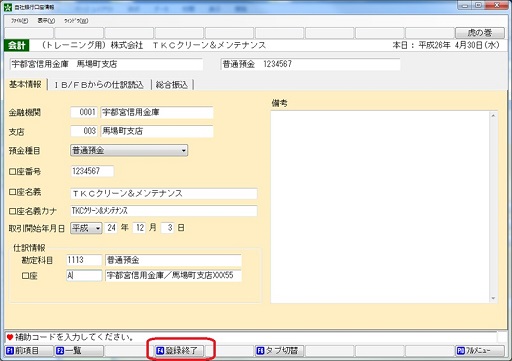
Task: Open the ファイル(F) menu
Action: point(19,21)
